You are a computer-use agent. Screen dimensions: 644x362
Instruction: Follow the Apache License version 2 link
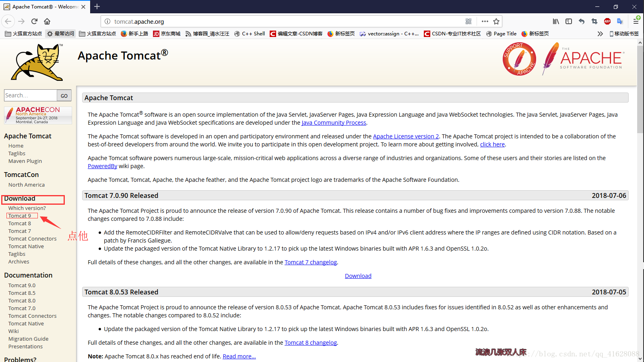[406, 136]
